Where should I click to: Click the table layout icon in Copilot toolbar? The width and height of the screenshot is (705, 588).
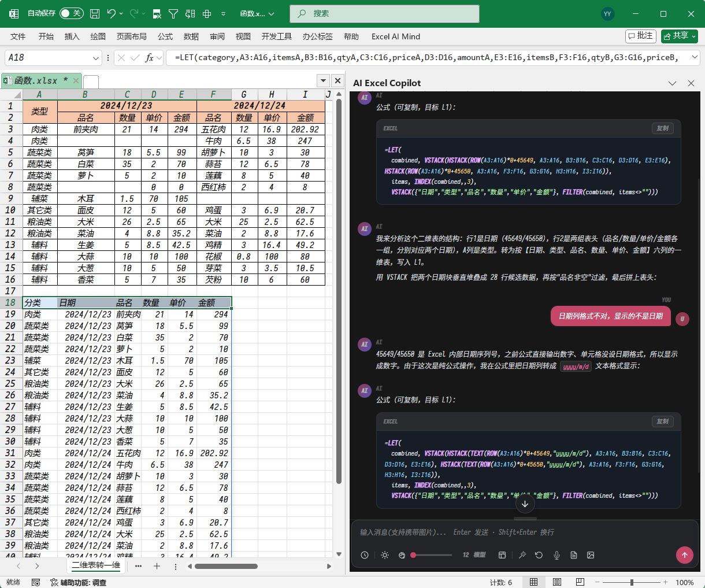pyautogui.click(x=502, y=555)
